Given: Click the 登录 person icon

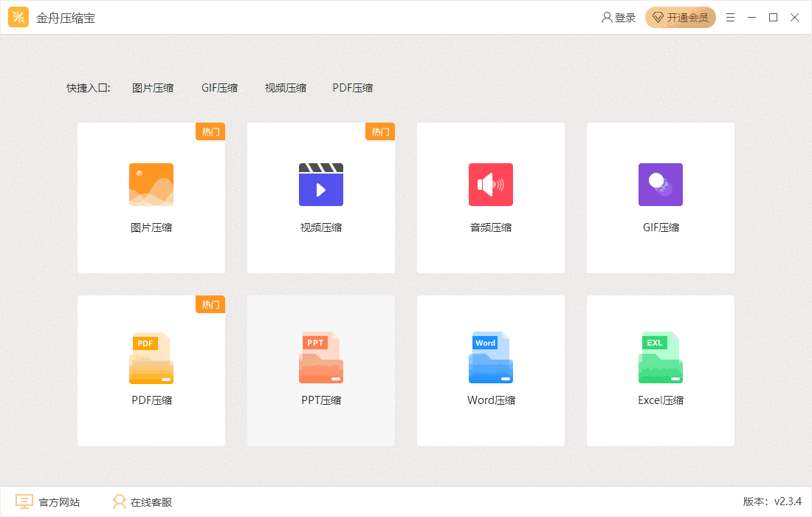Looking at the screenshot, I should pyautogui.click(x=607, y=17).
